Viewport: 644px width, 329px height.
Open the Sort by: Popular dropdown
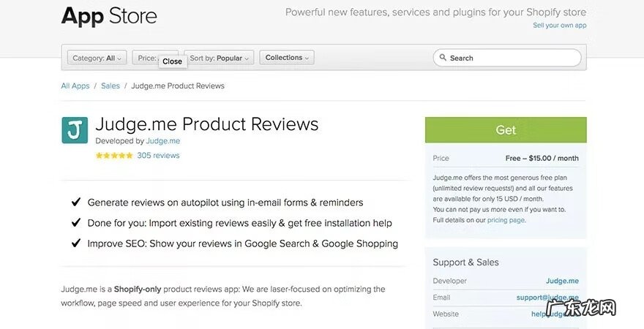click(x=219, y=58)
